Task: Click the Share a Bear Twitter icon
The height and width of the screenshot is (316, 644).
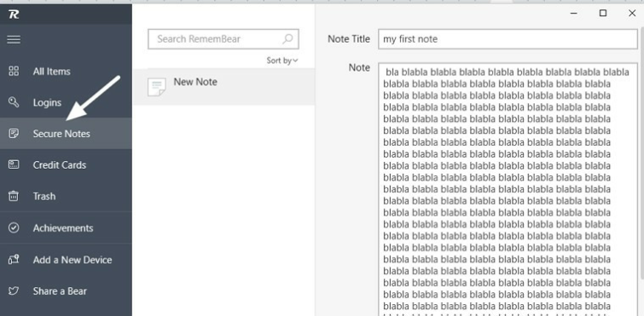Action: pyautogui.click(x=14, y=291)
